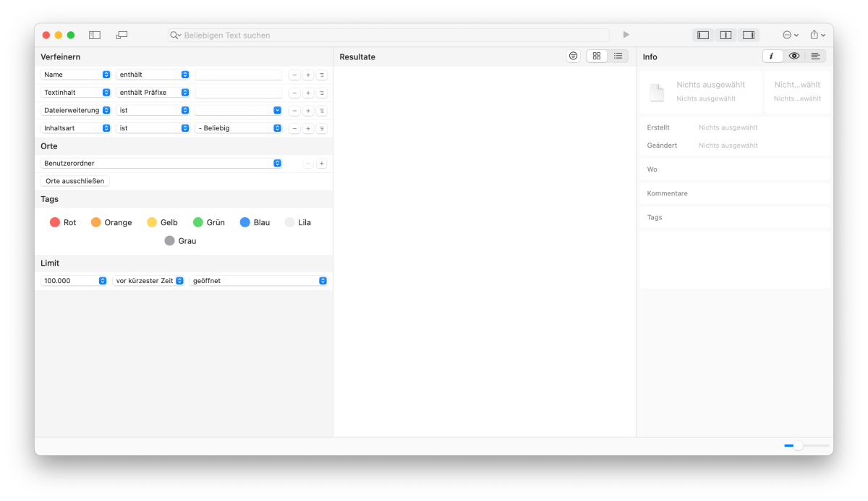Remove the Name criterion row
The width and height of the screenshot is (868, 501).
click(294, 75)
